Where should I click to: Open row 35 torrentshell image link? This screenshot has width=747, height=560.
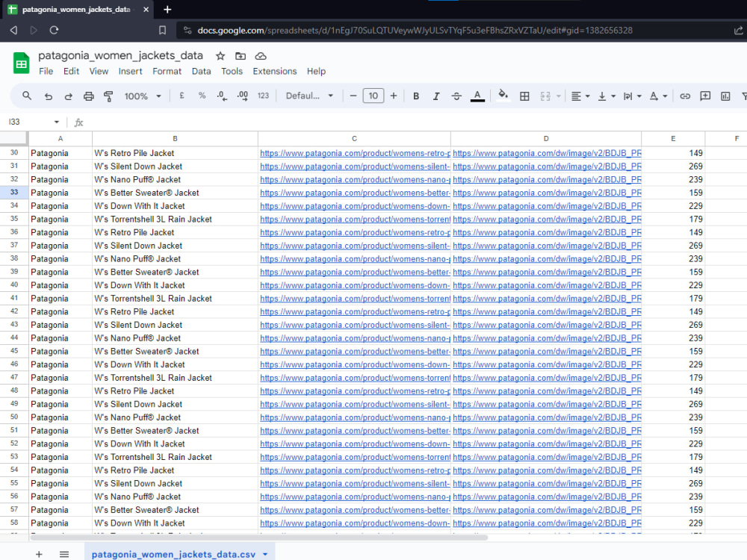[547, 219]
